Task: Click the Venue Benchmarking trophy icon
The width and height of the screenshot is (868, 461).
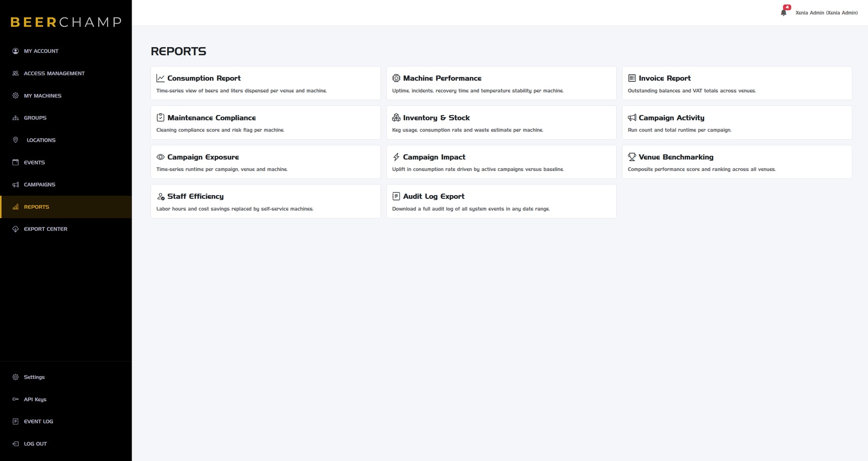Action: [632, 157]
